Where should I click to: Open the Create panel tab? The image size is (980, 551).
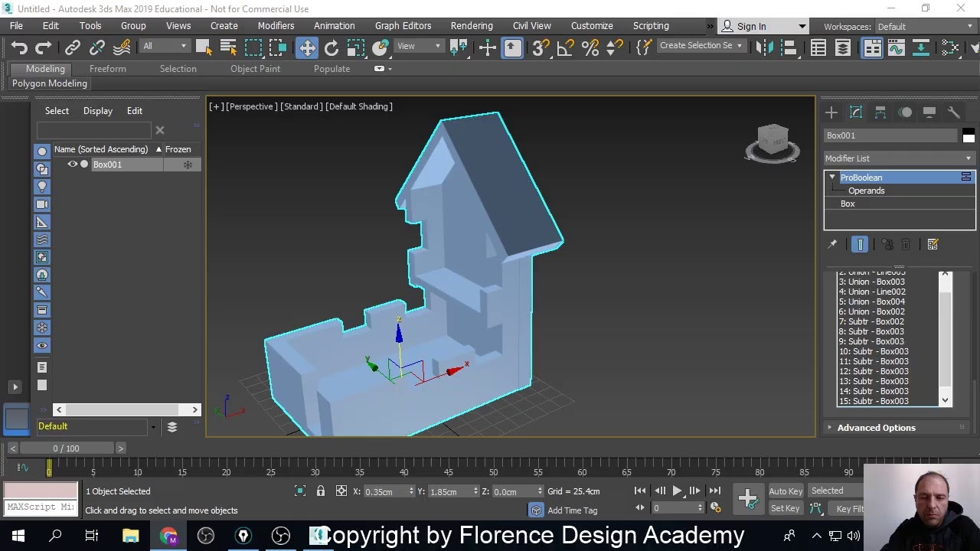point(831,112)
